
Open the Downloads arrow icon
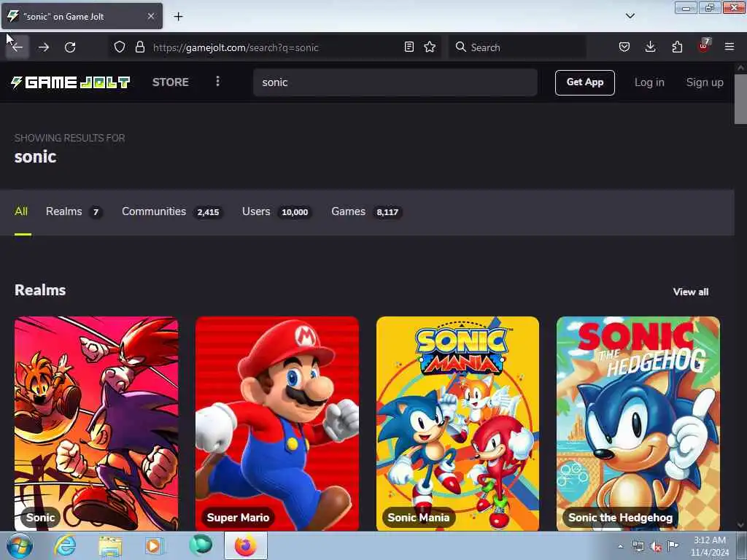click(x=650, y=47)
